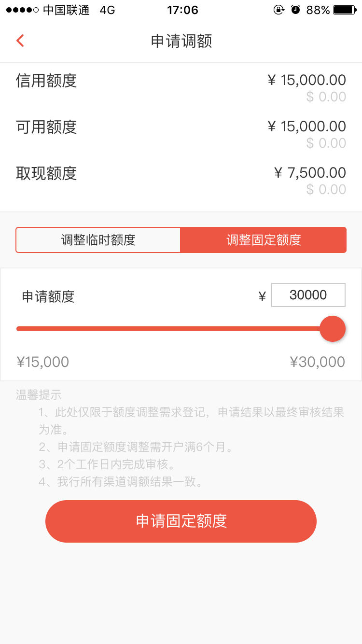Viewport: 362px width, 644px height.
Task: Tap the 温馨提示 heading
Action: tap(39, 395)
